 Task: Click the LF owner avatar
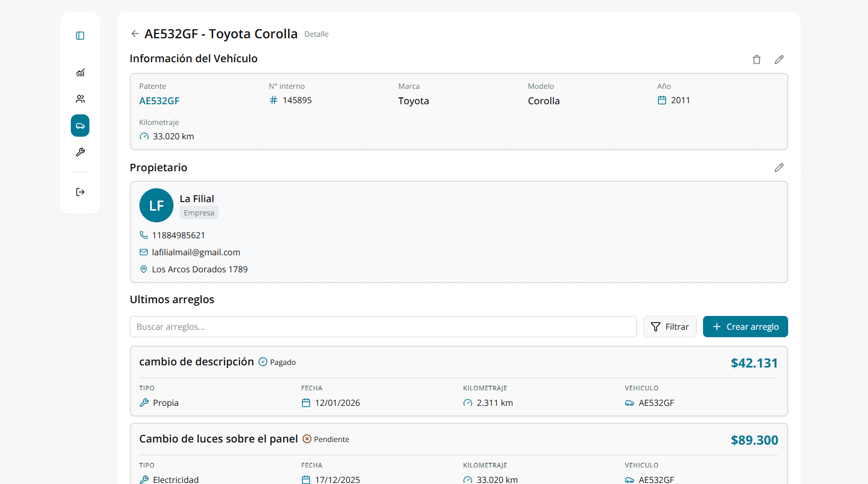(x=156, y=205)
